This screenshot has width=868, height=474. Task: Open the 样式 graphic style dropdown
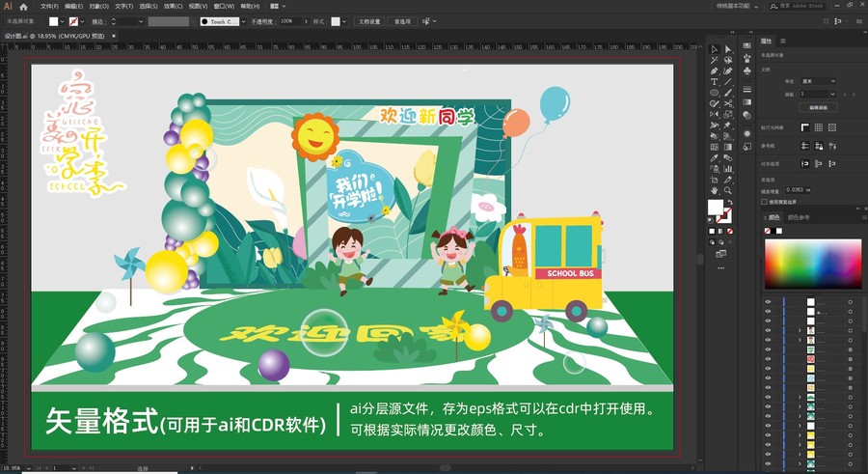[343, 21]
